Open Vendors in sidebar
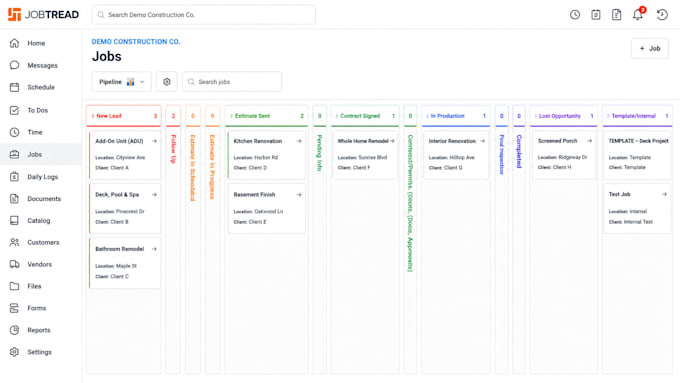680x383 pixels. click(41, 264)
